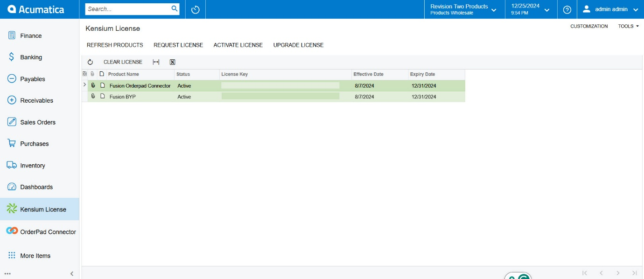Open the help question mark icon
This screenshot has height=279, width=644.
(567, 9)
